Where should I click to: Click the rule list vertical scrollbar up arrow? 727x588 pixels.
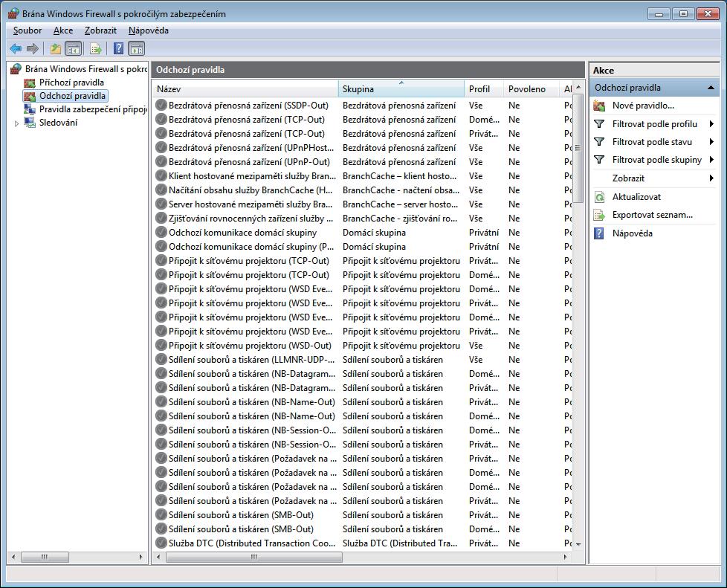578,87
